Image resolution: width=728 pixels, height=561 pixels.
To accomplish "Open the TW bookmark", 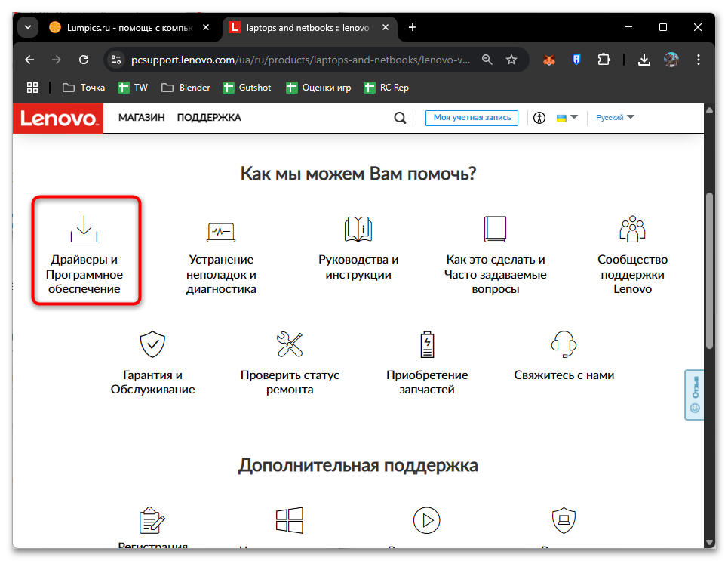I will point(133,88).
